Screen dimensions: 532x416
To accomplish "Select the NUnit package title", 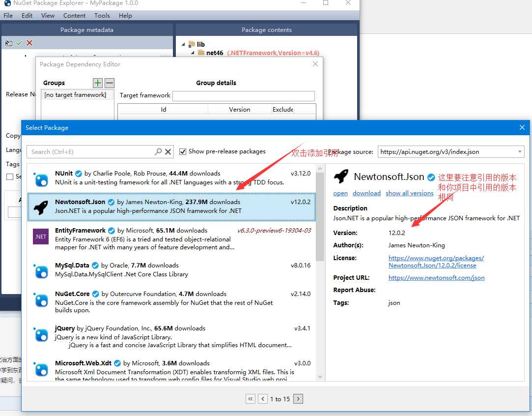I will tap(64, 173).
